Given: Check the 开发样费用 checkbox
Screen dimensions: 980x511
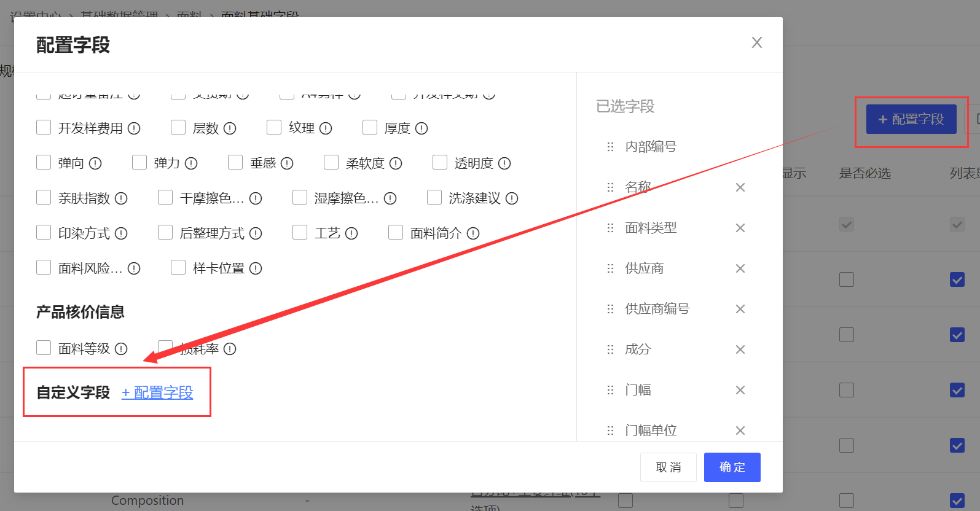Looking at the screenshot, I should [44, 127].
